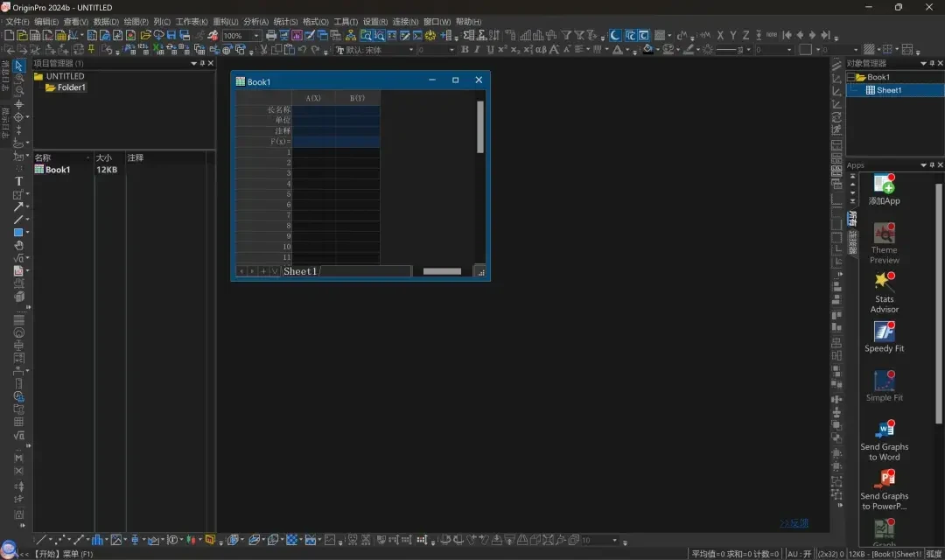Open Apps panel options arrow

[923, 165]
